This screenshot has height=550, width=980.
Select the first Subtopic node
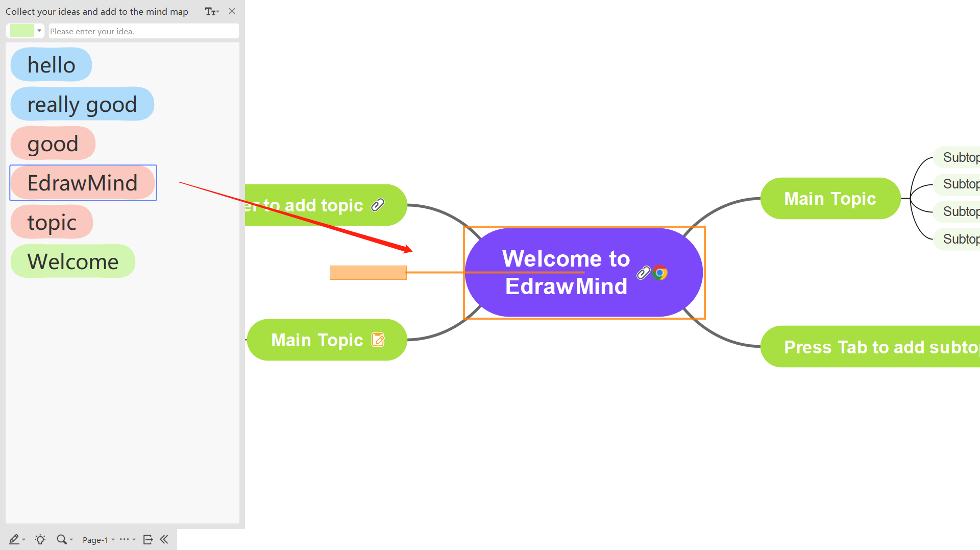tap(958, 157)
